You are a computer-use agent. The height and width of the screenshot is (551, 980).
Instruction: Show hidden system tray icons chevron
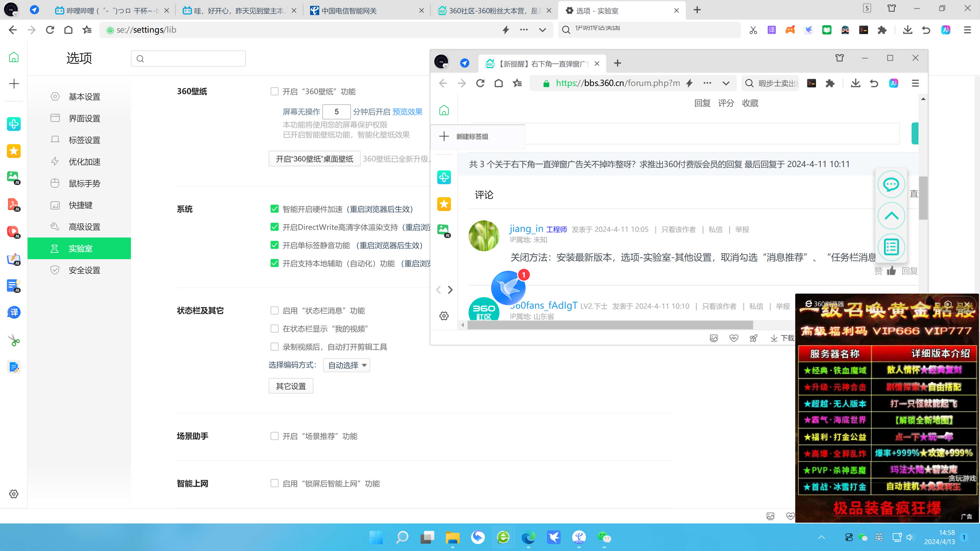(822, 537)
